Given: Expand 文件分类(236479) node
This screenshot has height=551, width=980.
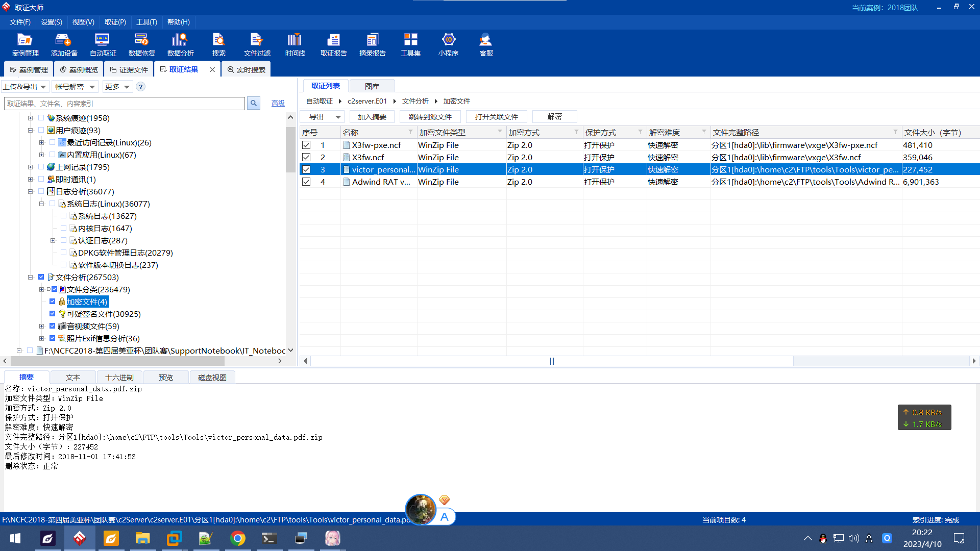Looking at the screenshot, I should [x=42, y=289].
